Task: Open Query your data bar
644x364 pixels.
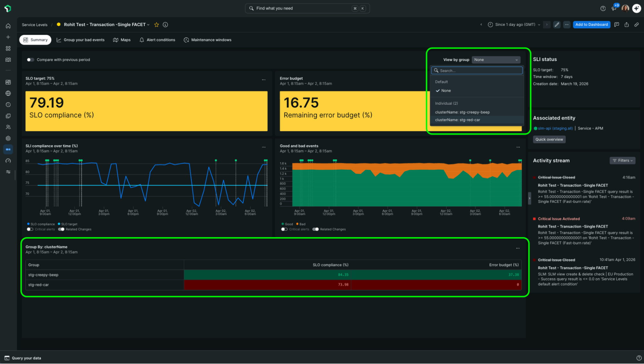Action: tap(23, 358)
